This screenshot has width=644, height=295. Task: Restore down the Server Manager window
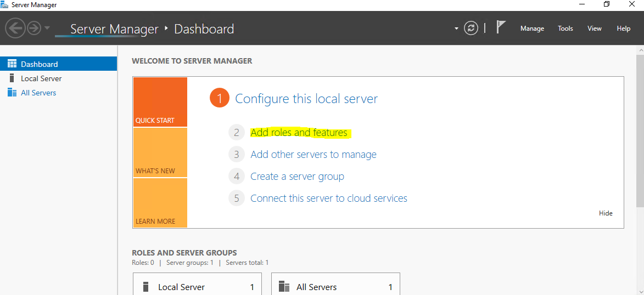click(607, 4)
